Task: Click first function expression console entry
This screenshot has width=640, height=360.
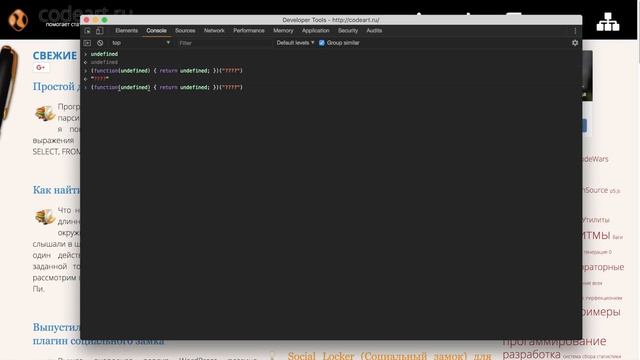Action: point(167,71)
